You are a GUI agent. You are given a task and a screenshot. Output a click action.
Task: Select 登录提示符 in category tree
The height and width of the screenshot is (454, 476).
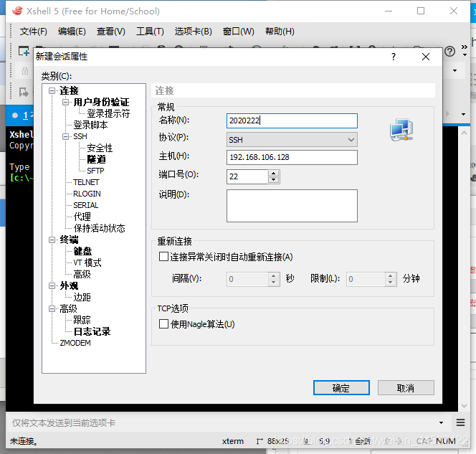(108, 113)
